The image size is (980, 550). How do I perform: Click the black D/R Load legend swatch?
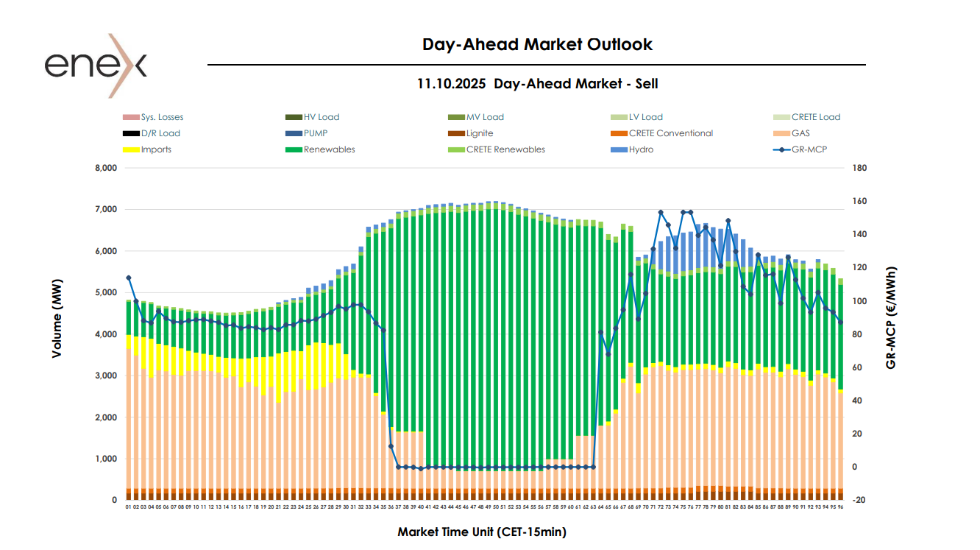130,133
